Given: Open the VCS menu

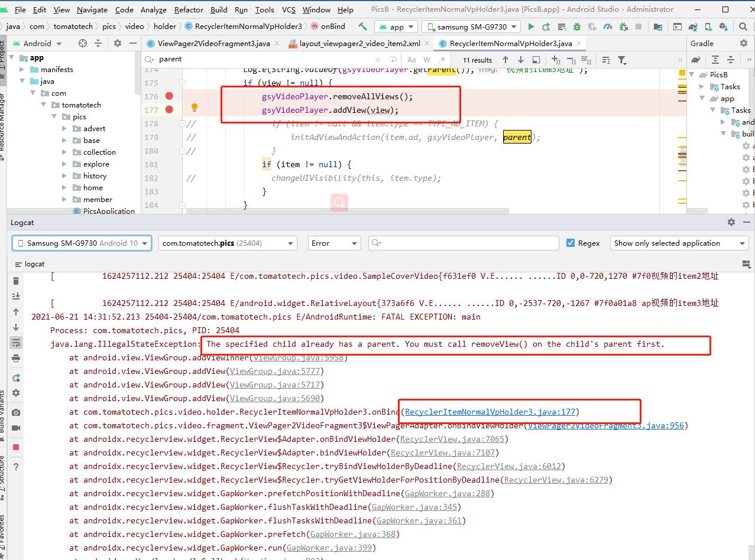Looking at the screenshot, I should [x=289, y=9].
